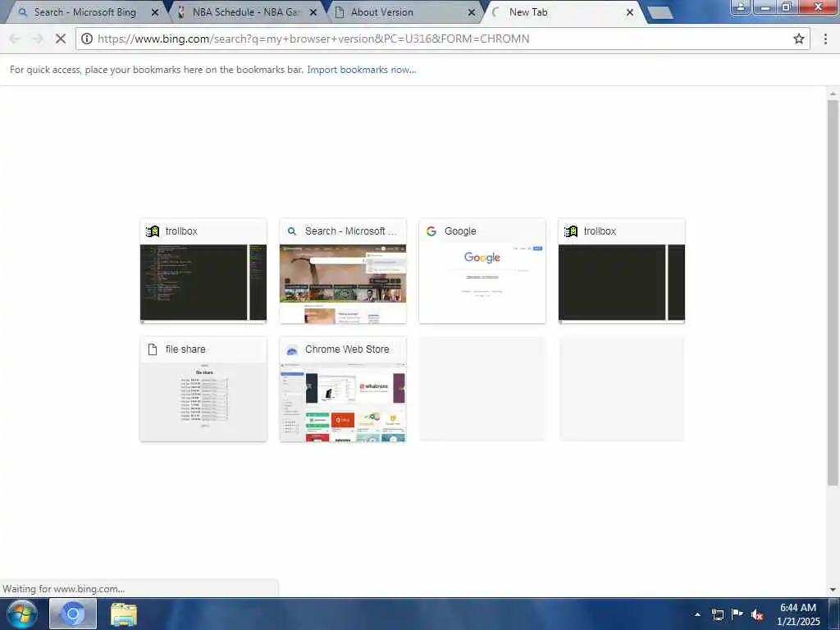Click the Import bookmarks now link
Screen dimensions: 840x630
pyautogui.click(x=362, y=70)
